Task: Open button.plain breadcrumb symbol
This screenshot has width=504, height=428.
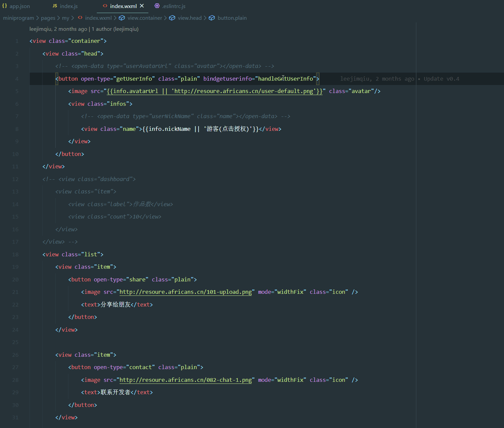Action: (x=232, y=18)
